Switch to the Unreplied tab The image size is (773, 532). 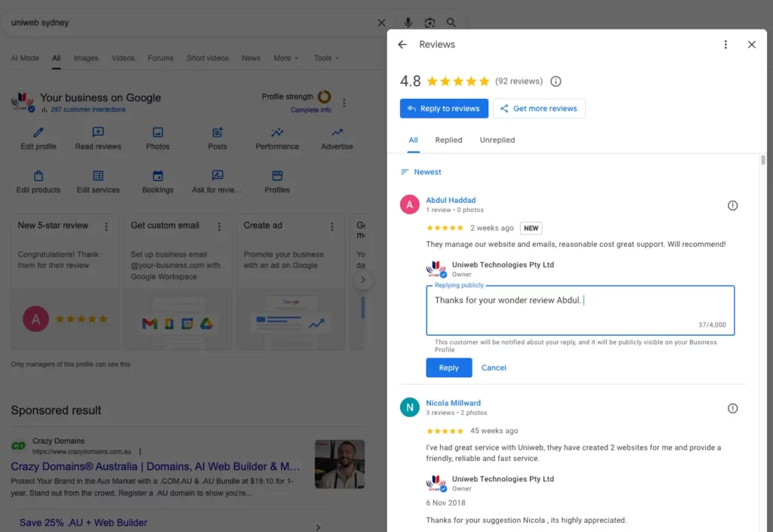497,140
